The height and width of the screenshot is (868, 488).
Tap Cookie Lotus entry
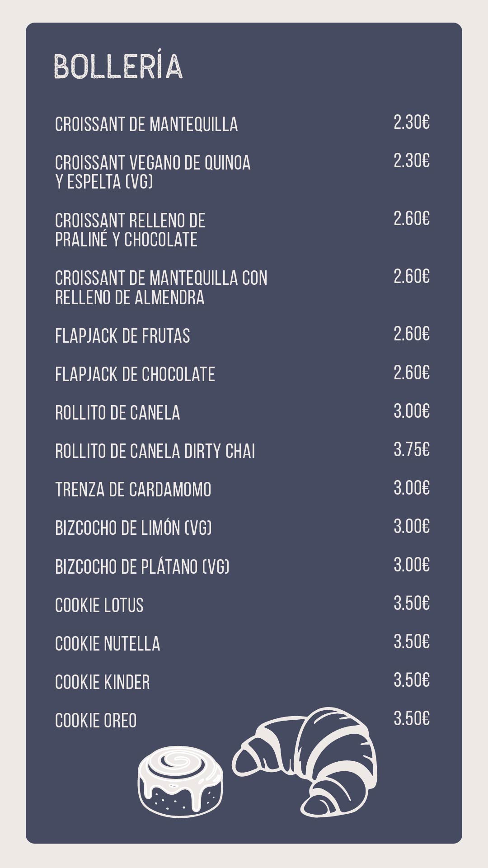point(99,605)
